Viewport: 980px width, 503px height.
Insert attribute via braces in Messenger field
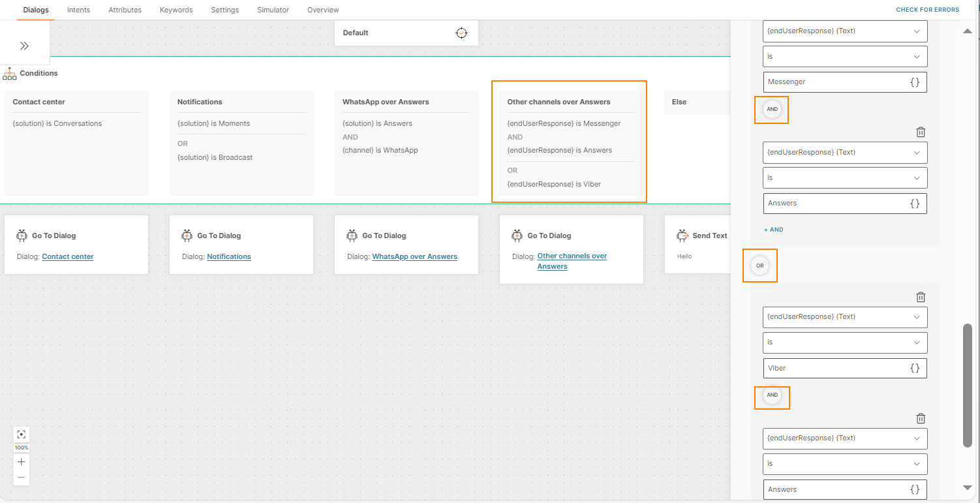(915, 82)
